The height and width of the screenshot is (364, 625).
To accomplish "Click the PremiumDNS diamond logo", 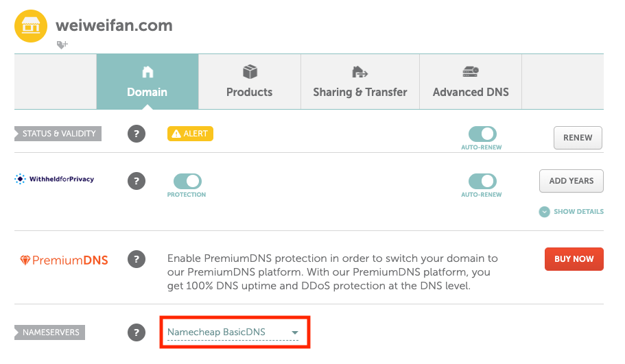I will pos(25,260).
